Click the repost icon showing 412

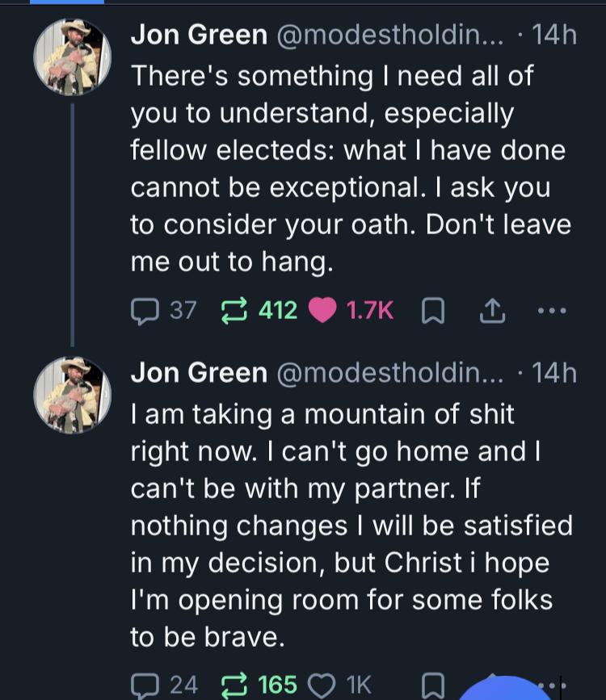pos(235,310)
